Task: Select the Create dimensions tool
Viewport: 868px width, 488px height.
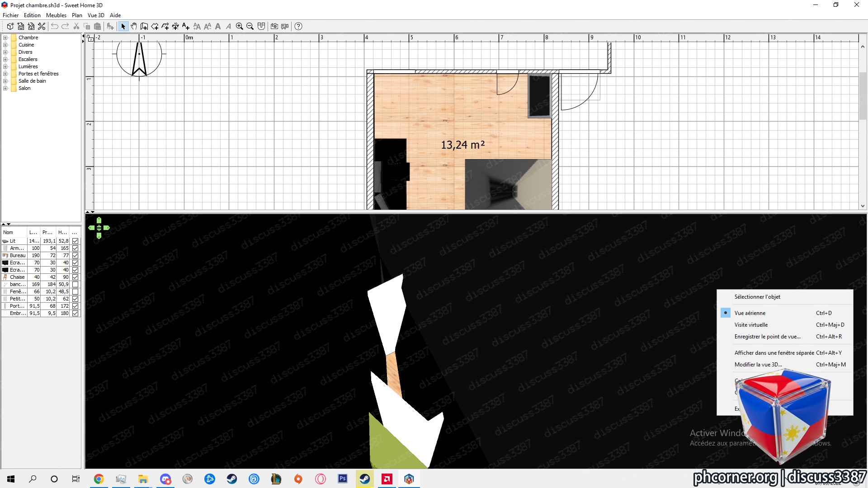Action: 175,26
